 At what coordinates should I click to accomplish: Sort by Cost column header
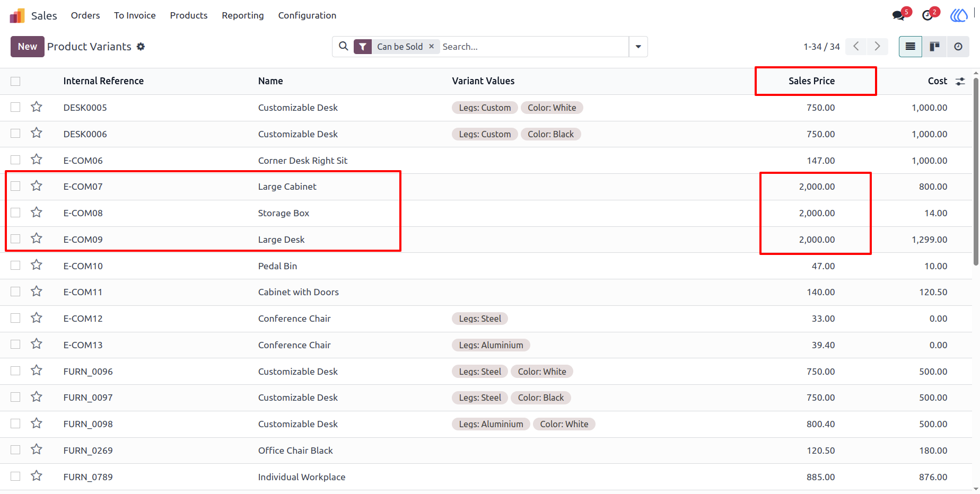pos(937,81)
